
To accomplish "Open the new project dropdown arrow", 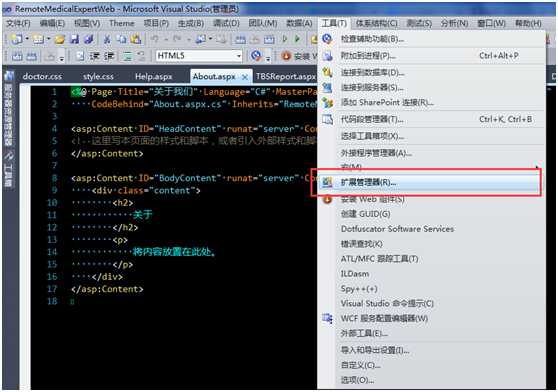I will pos(27,39).
